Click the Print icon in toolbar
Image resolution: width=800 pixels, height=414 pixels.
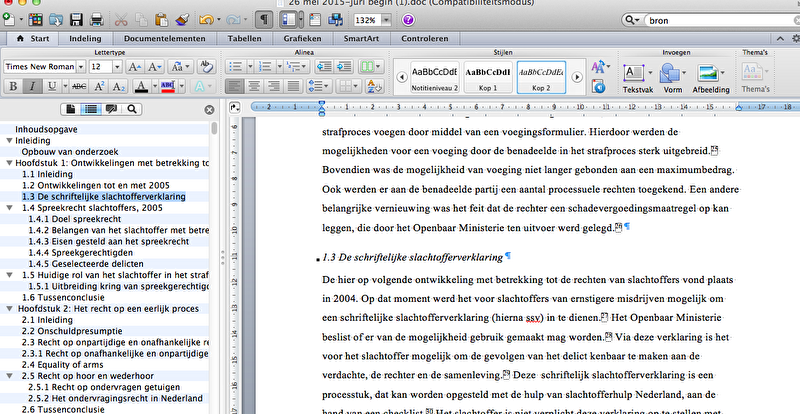click(x=96, y=19)
